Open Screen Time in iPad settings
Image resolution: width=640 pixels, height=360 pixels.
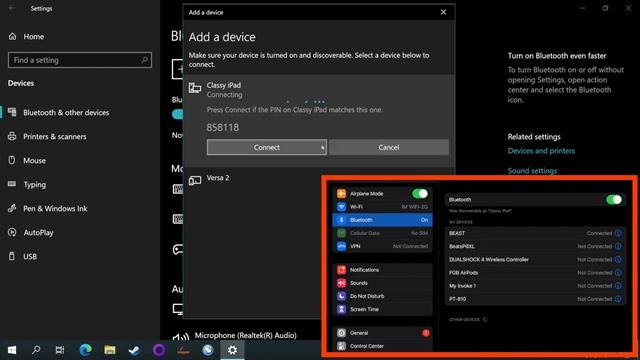[382, 309]
